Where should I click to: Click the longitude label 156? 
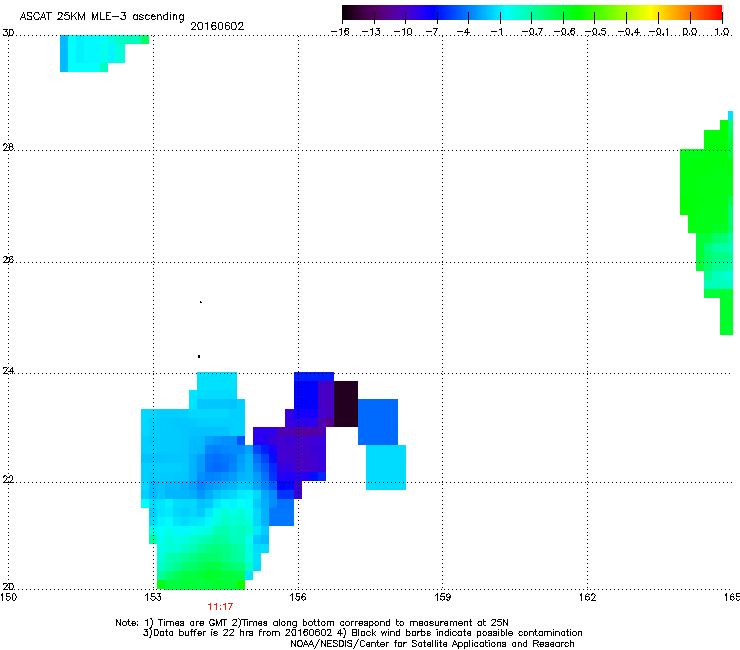coord(298,597)
